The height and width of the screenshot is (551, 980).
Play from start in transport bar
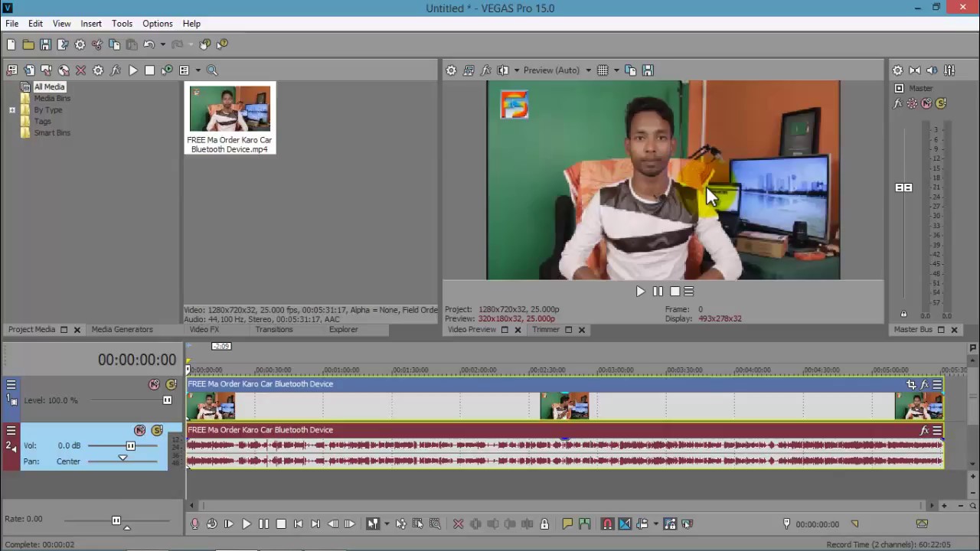coord(229,524)
